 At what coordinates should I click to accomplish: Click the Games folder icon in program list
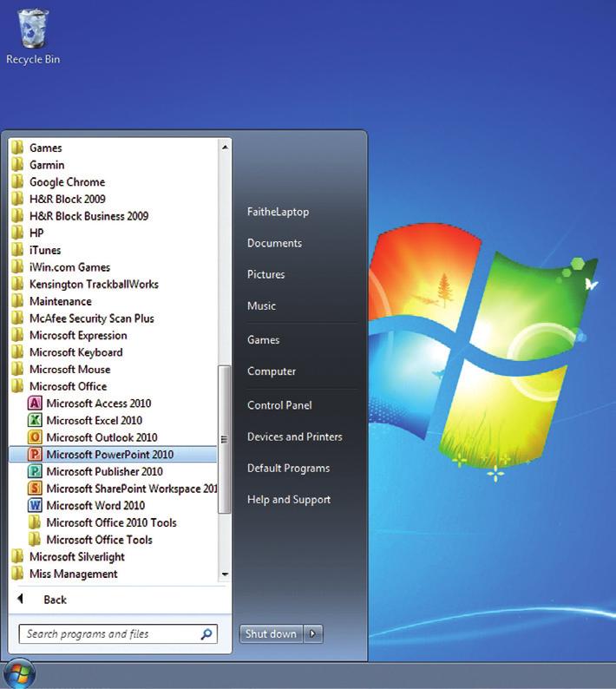pos(17,148)
